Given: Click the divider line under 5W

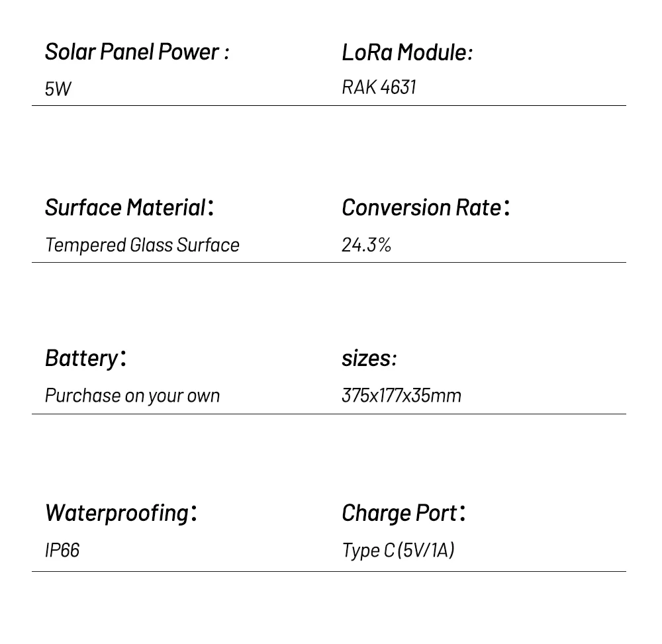Looking at the screenshot, I should point(329,105).
